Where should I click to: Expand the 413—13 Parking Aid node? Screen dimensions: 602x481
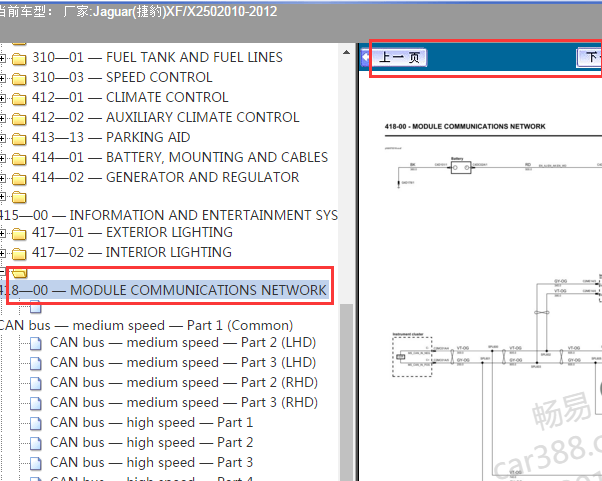coord(2,138)
